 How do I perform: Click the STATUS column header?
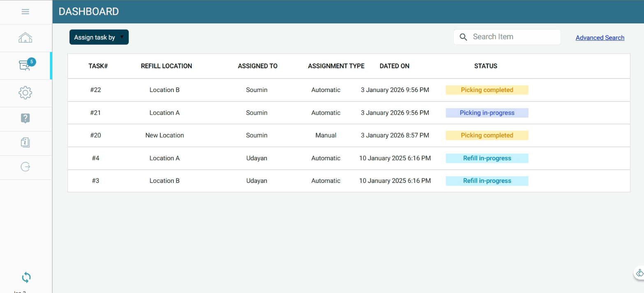pos(486,66)
